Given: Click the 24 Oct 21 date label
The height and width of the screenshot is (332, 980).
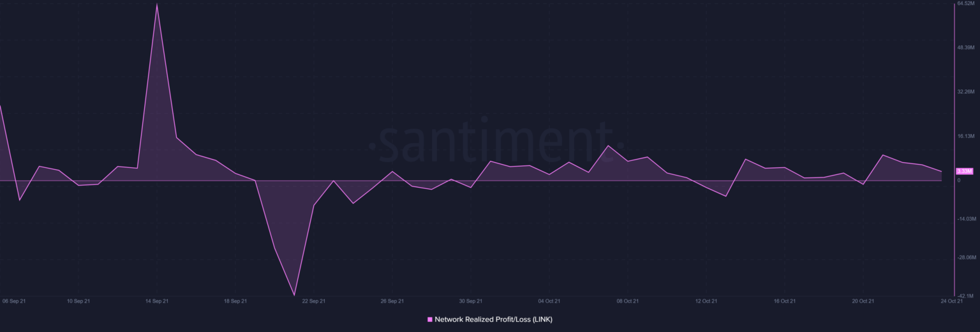Looking at the screenshot, I should [951, 301].
